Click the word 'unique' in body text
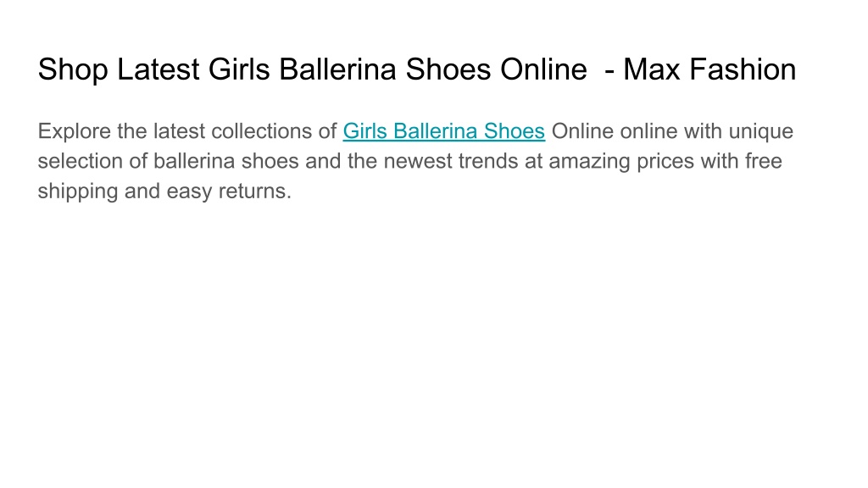Image resolution: width=868 pixels, height=488 pixels. pos(760,131)
